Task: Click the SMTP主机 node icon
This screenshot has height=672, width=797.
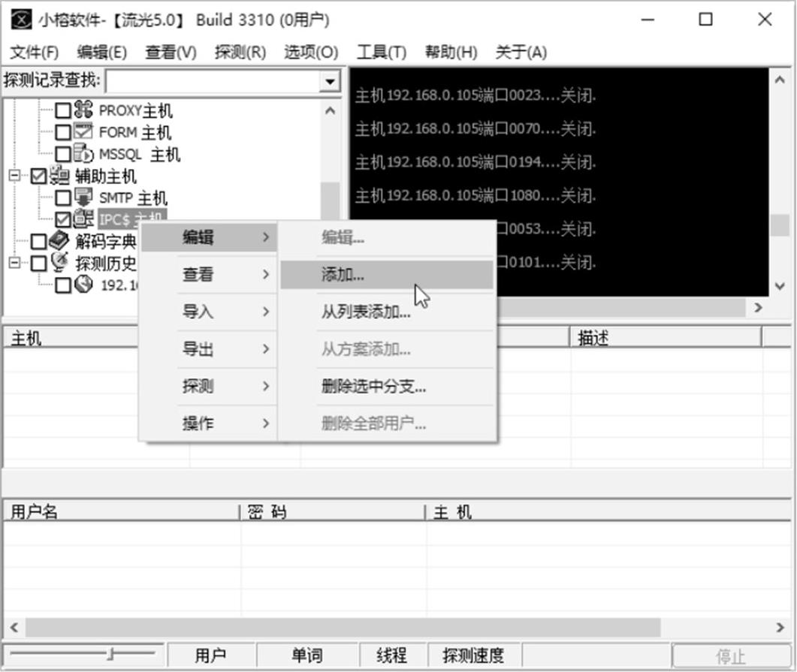Action: coord(83,197)
